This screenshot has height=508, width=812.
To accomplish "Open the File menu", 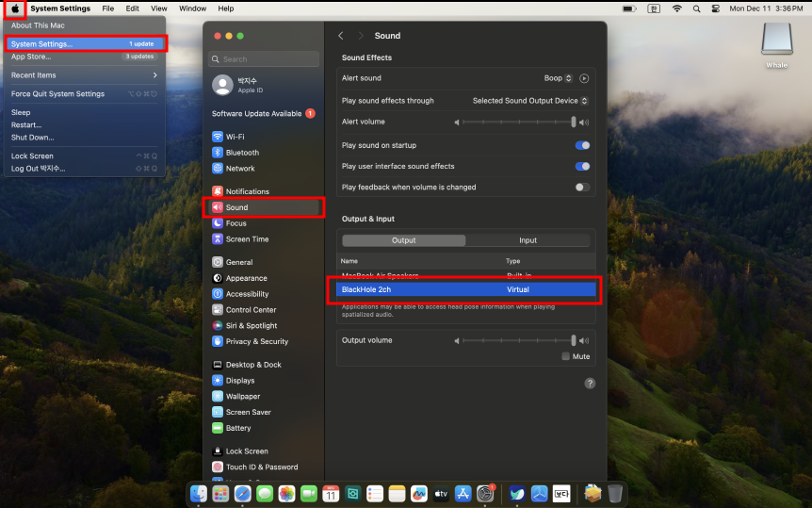I will (107, 8).
